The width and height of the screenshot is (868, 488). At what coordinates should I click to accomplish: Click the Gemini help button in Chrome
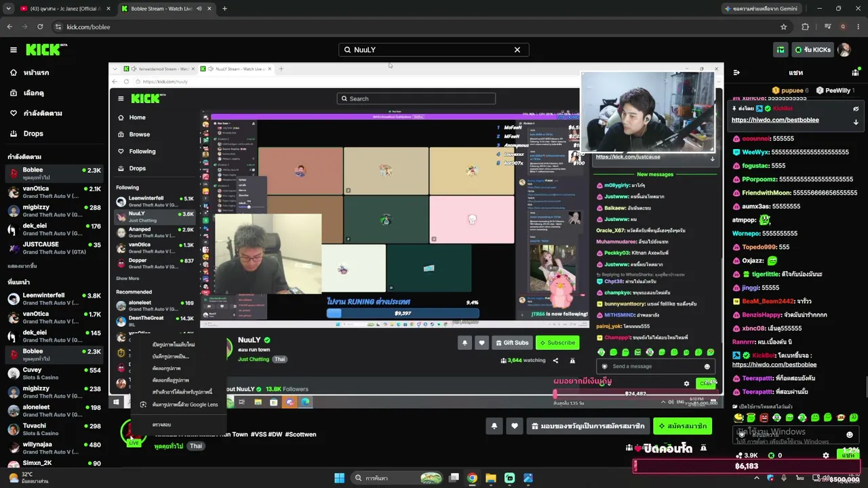click(762, 9)
